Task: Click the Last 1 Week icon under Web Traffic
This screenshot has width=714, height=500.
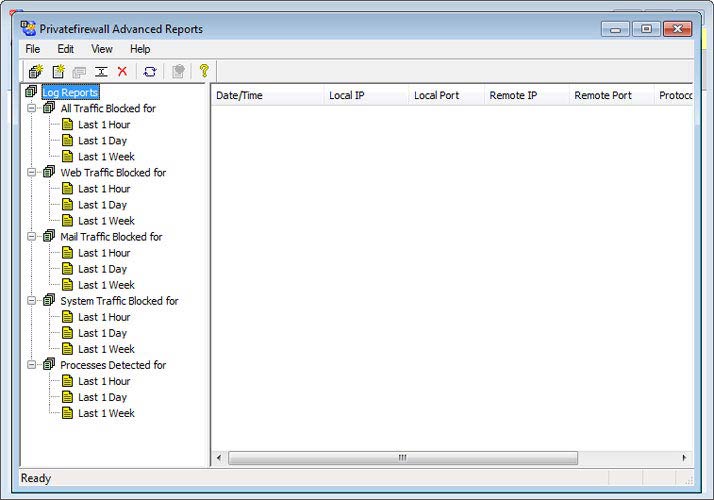Action: pos(67,220)
